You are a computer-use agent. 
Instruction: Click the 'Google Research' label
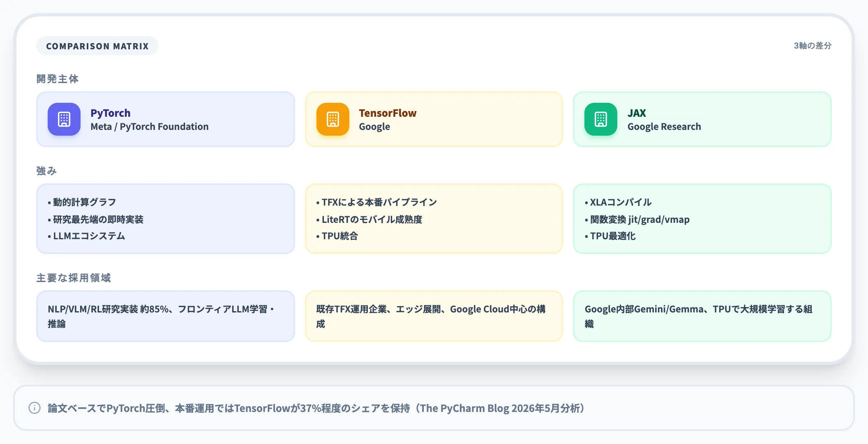click(x=664, y=127)
